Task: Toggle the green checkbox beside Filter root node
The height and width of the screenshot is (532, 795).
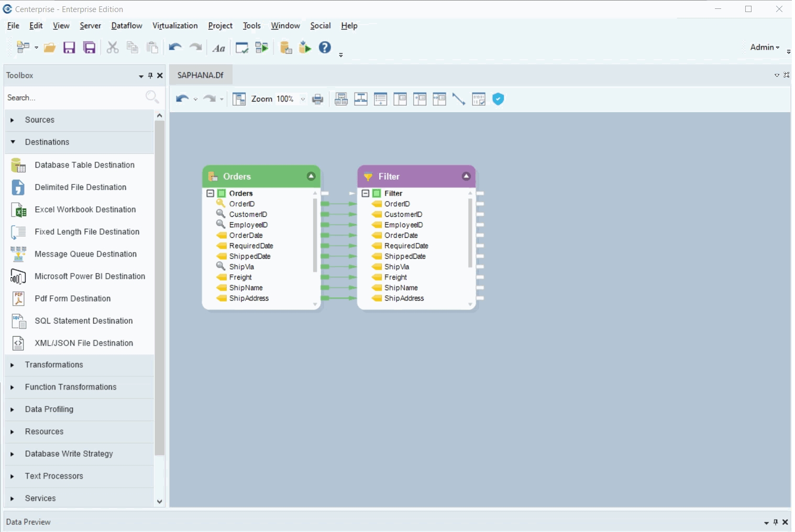Action: [377, 193]
